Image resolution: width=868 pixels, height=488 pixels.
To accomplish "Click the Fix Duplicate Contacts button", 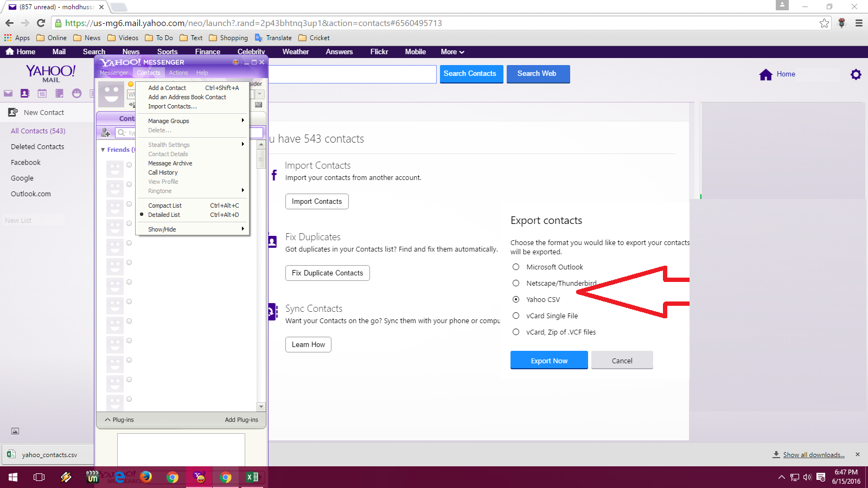I will coord(328,273).
